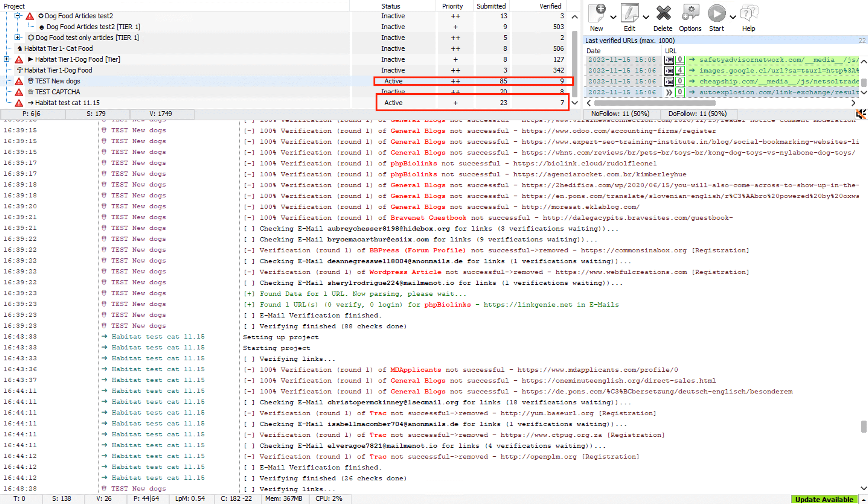Click the knight icon of Habitat Tier1- Cat Food
Image resolution: width=868 pixels, height=504 pixels.
(x=20, y=49)
